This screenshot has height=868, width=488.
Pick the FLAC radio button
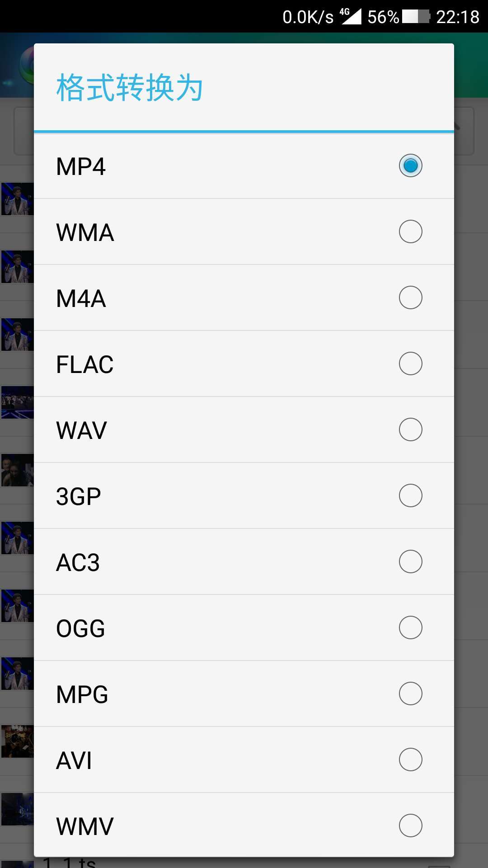coord(410,363)
